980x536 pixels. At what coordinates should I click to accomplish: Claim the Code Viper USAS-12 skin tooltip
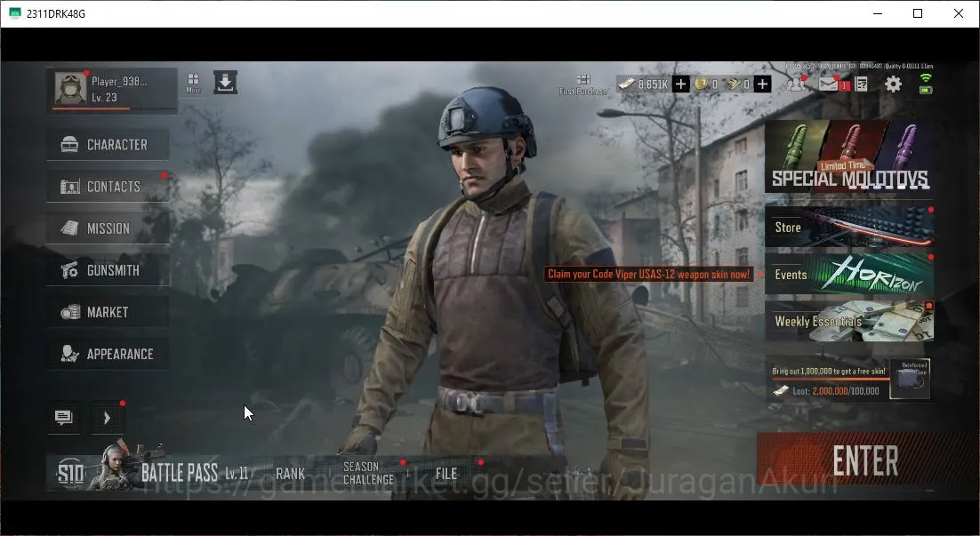click(x=649, y=275)
